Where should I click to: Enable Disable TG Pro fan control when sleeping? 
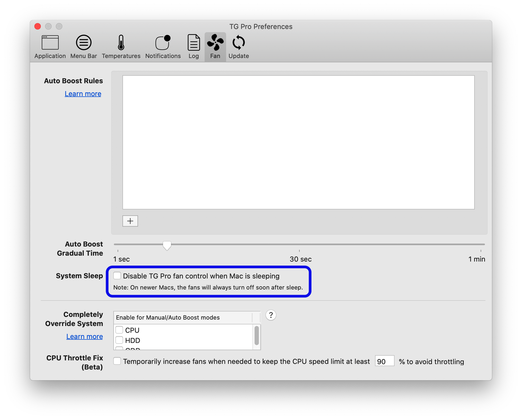117,276
